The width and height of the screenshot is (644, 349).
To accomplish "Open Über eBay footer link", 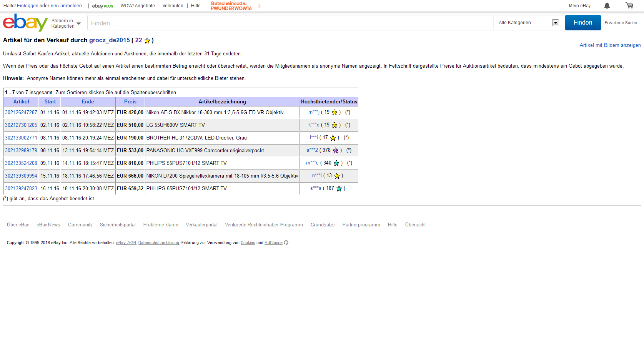I will pos(18,225).
